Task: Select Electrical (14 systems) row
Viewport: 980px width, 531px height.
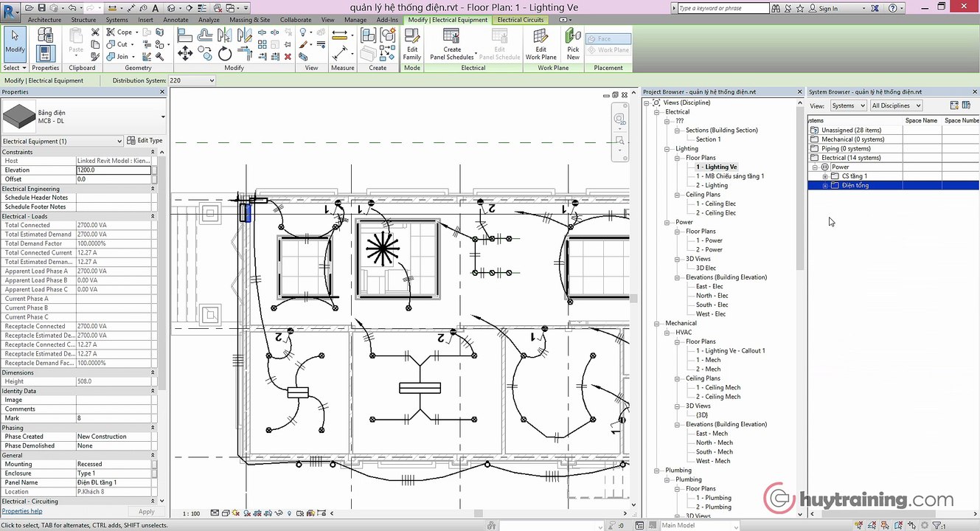Action: [x=851, y=158]
